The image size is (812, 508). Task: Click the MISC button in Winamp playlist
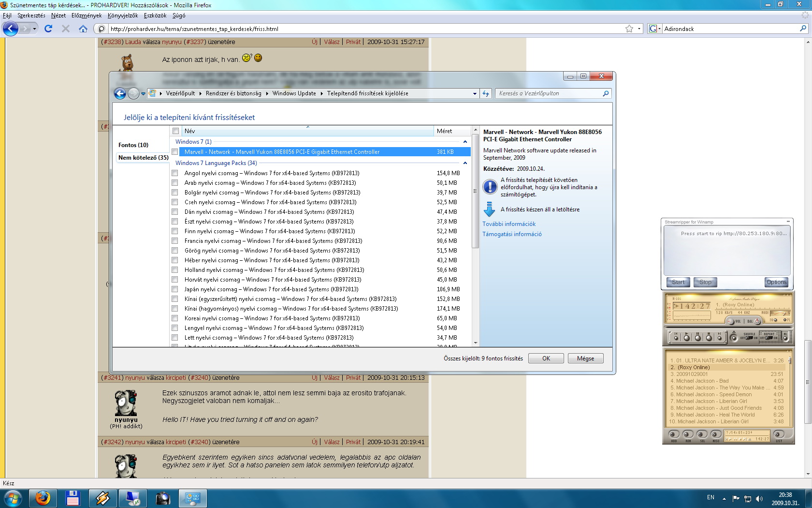click(716, 435)
